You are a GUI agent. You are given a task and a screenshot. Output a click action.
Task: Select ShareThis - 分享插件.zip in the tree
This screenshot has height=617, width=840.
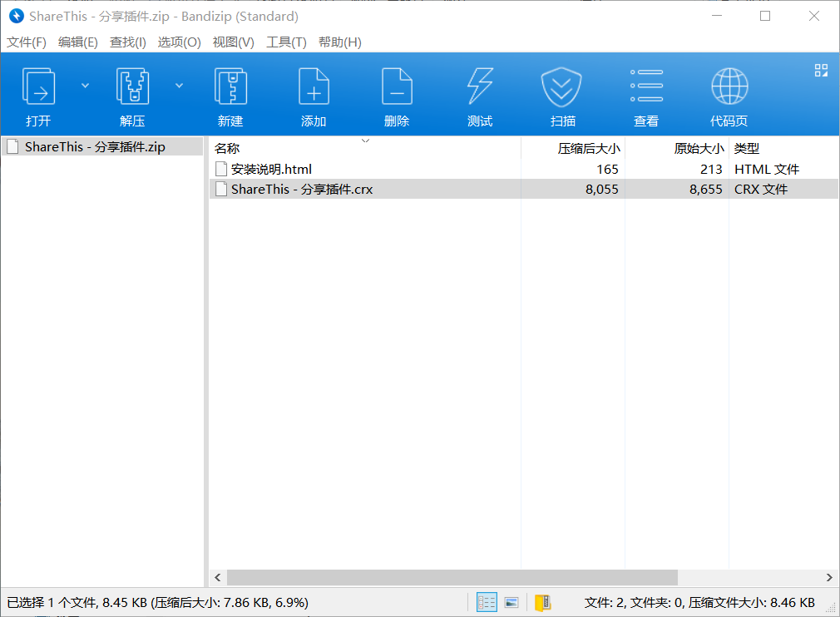coord(102,146)
